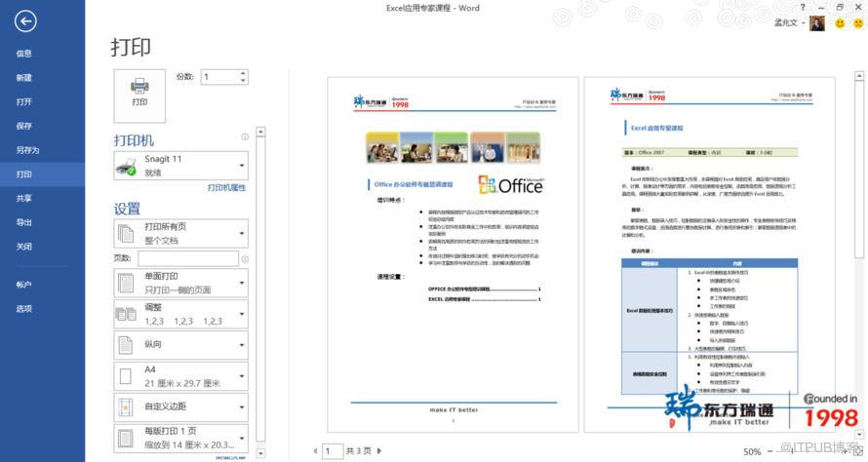The width and height of the screenshot is (868, 462).
Task: Click settings panel scroll up arrow
Action: coord(260,132)
